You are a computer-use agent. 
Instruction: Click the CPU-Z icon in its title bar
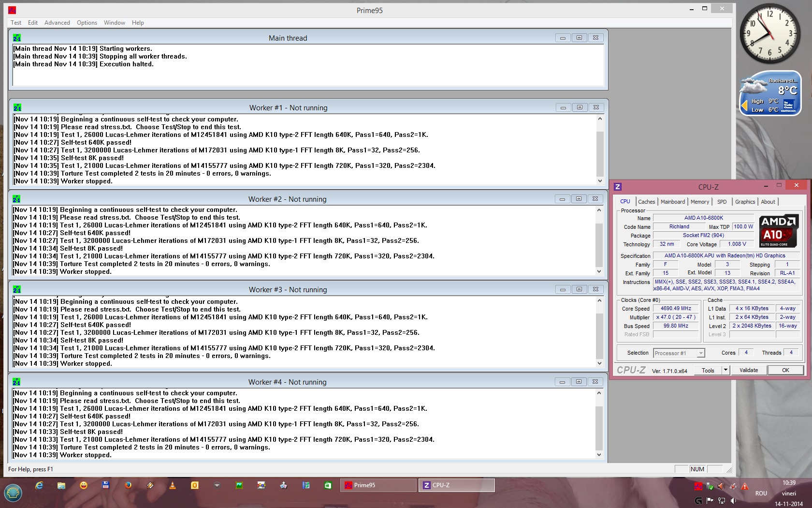(618, 187)
